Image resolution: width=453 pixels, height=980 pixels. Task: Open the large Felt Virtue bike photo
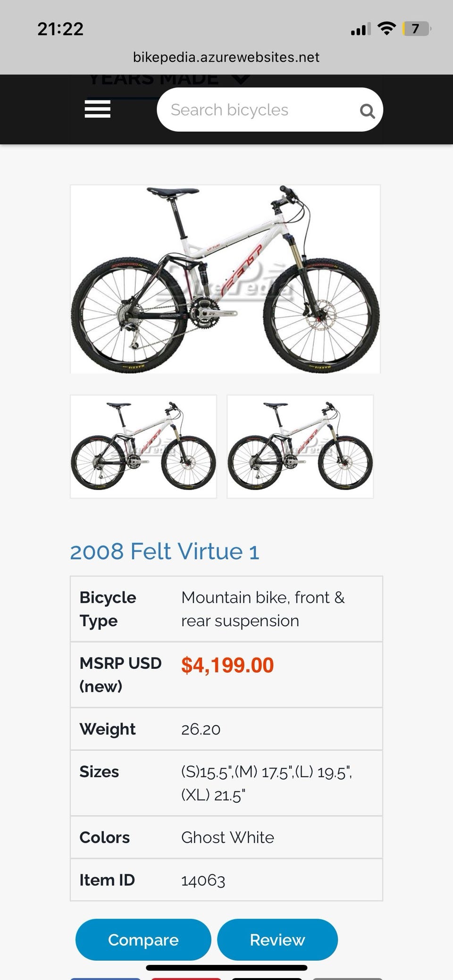(x=225, y=279)
